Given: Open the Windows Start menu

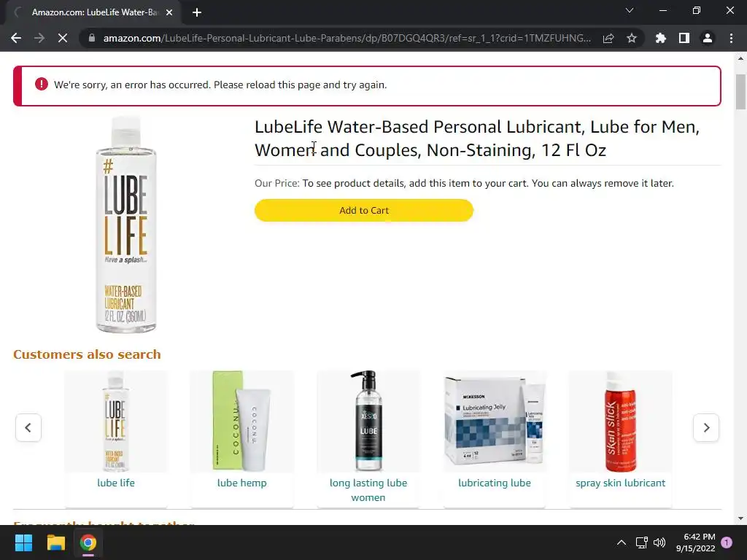Looking at the screenshot, I should tap(23, 542).
